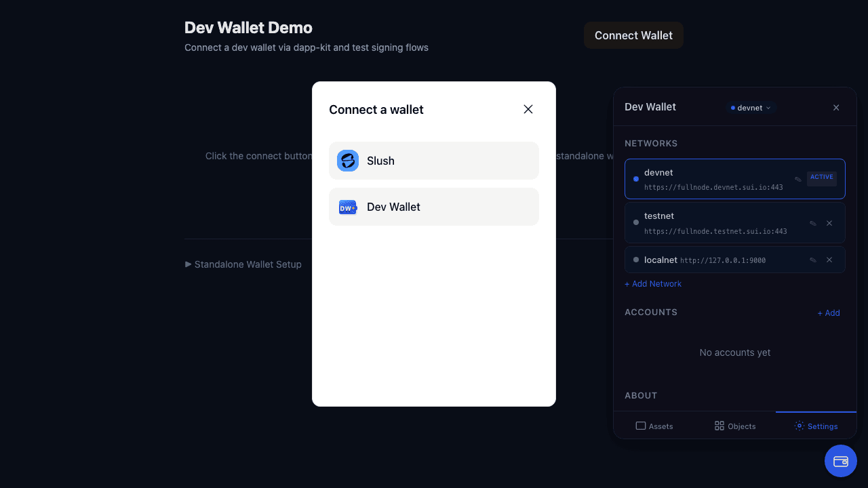Open the floating wallet bubble icon
Screen dimensions: 868x488
point(840,460)
